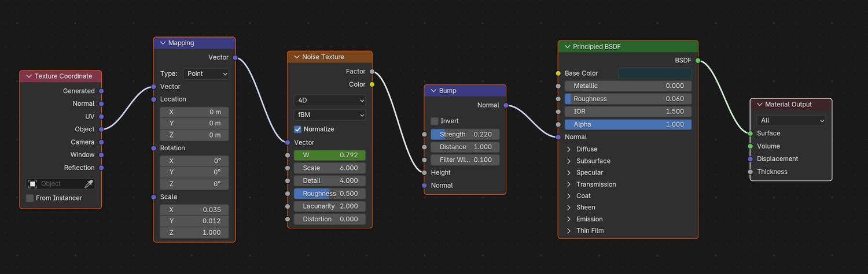Open the noise dimensions dropdown showing 4D
Image resolution: width=868 pixels, height=274 pixels.
coord(330,101)
